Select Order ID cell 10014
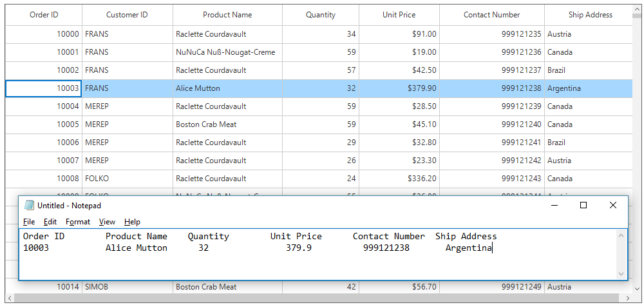Viewport: 644px width, 305px height. [x=44, y=287]
